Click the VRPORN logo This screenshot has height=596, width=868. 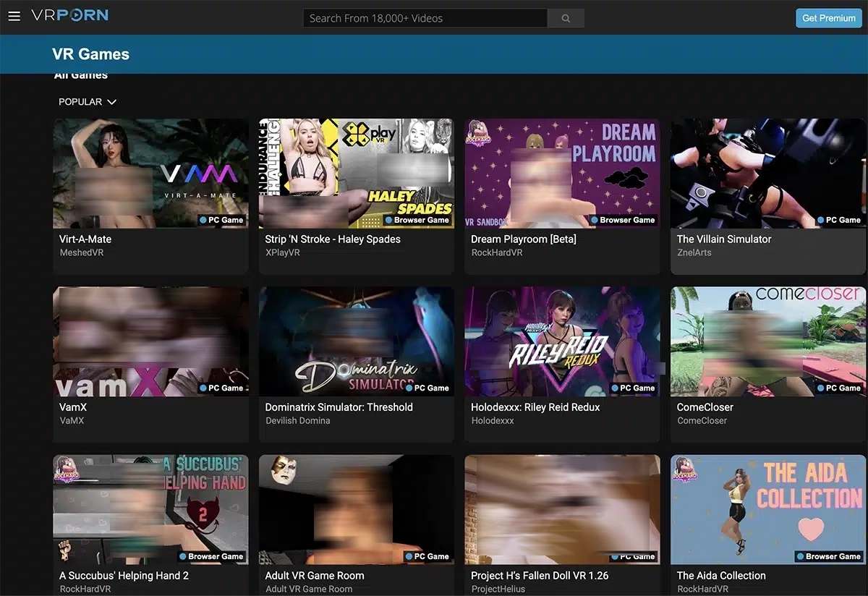[70, 14]
